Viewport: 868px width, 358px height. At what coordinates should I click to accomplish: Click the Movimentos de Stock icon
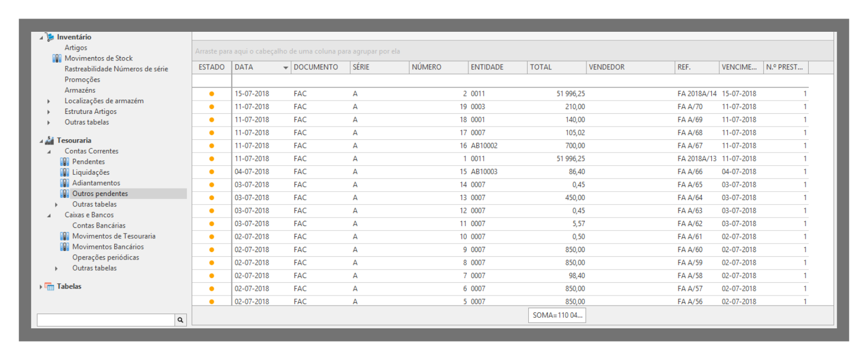click(x=57, y=58)
